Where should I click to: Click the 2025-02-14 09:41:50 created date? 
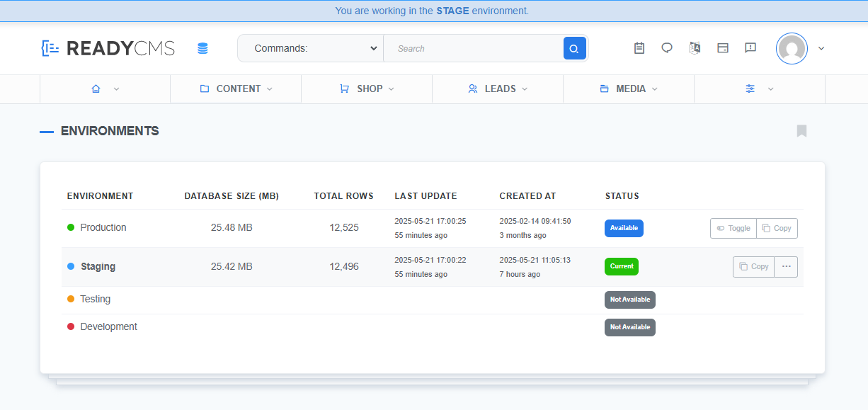(x=535, y=221)
